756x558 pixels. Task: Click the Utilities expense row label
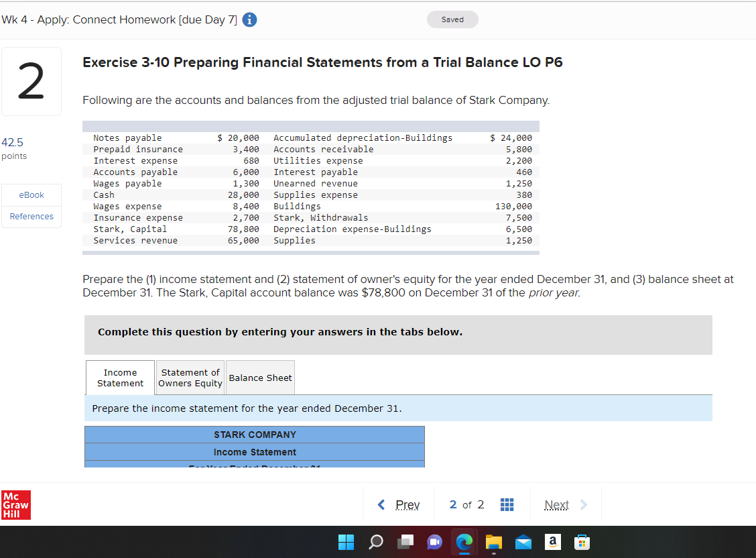tap(318, 160)
